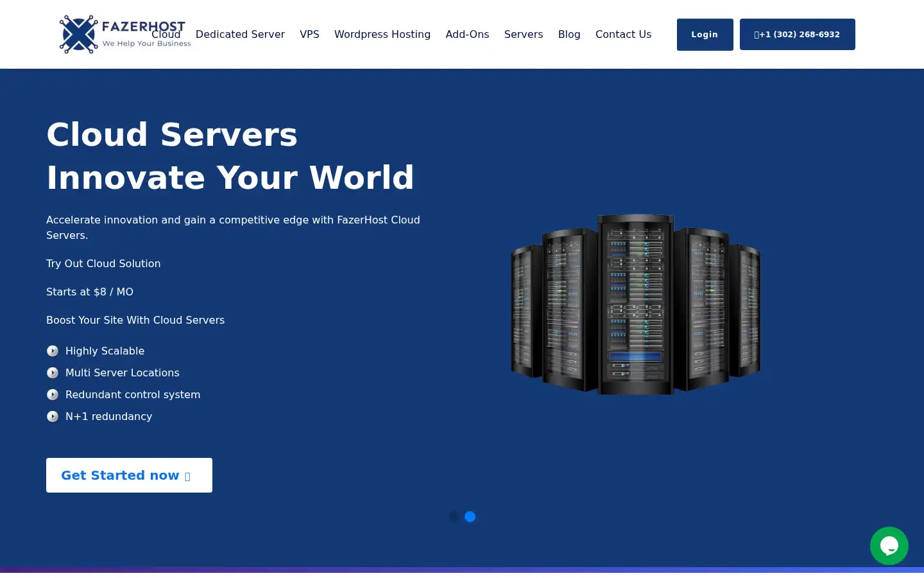Open the Cloud menu item
The image size is (924, 578).
[x=166, y=35]
